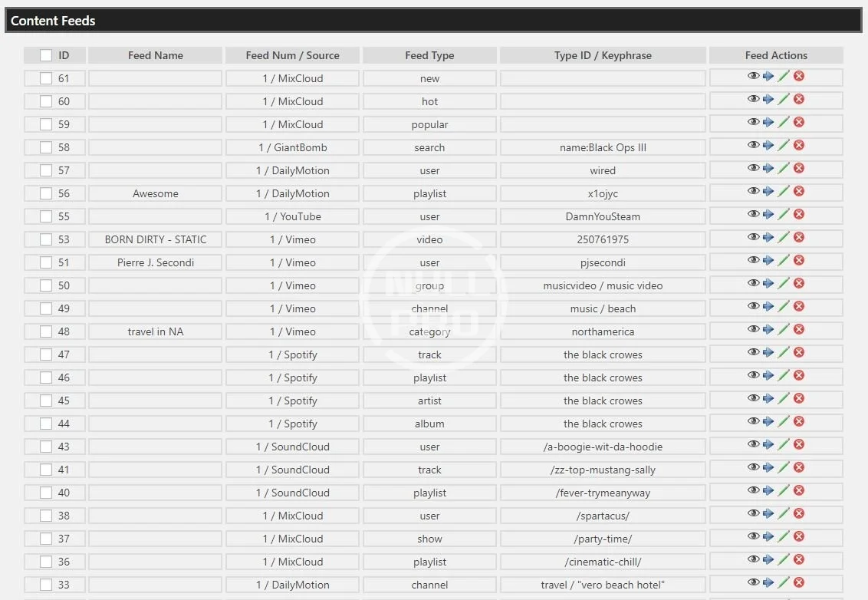Image resolution: width=868 pixels, height=600 pixels.
Task: Click the blue arrow icon for feed 40
Action: point(768,490)
